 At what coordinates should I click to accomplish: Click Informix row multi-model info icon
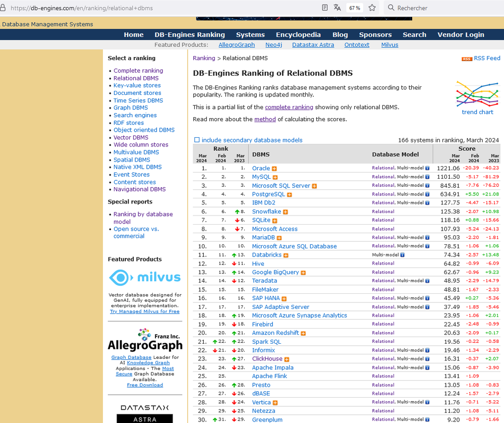427,350
